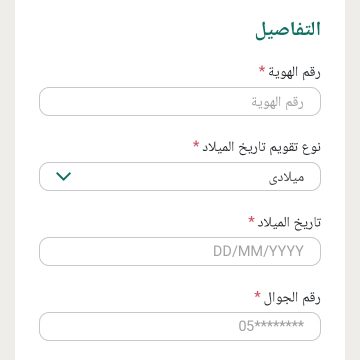This screenshot has width=360, height=360.
Task: Focus the 05******** mobile number field
Action: (x=180, y=326)
